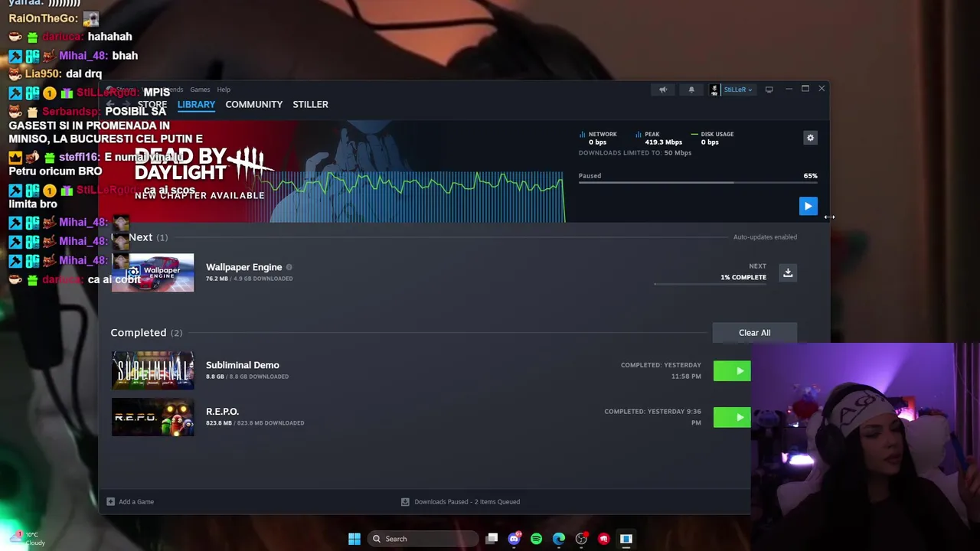Open the weather widget on taskbar

click(x=28, y=539)
